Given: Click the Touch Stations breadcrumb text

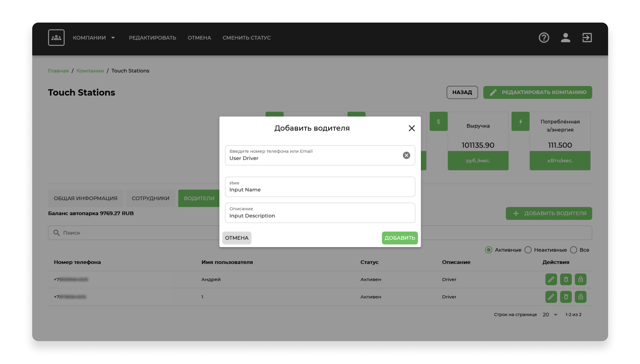Looking at the screenshot, I should (130, 71).
